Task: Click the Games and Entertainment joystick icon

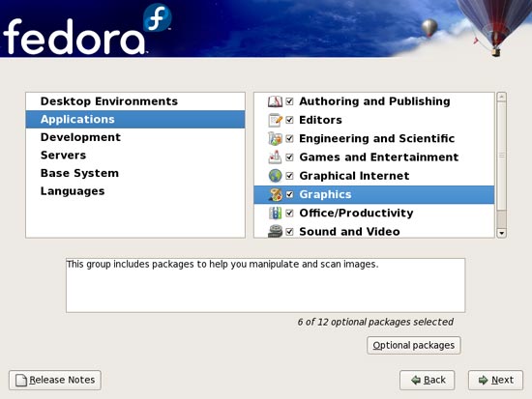Action: (x=275, y=157)
